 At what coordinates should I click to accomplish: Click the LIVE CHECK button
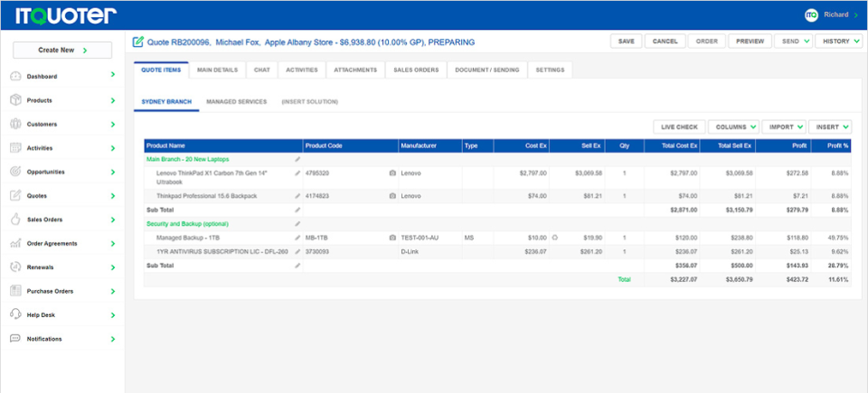(x=679, y=126)
